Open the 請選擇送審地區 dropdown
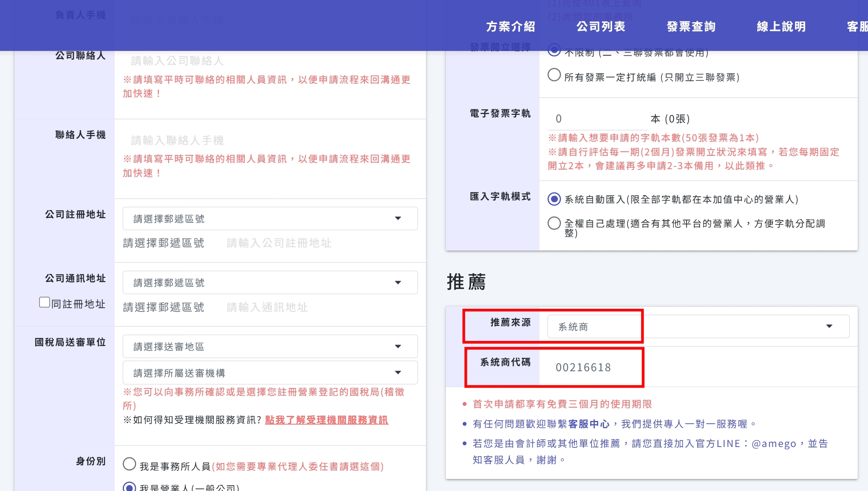This screenshot has height=491, width=868. [x=270, y=346]
